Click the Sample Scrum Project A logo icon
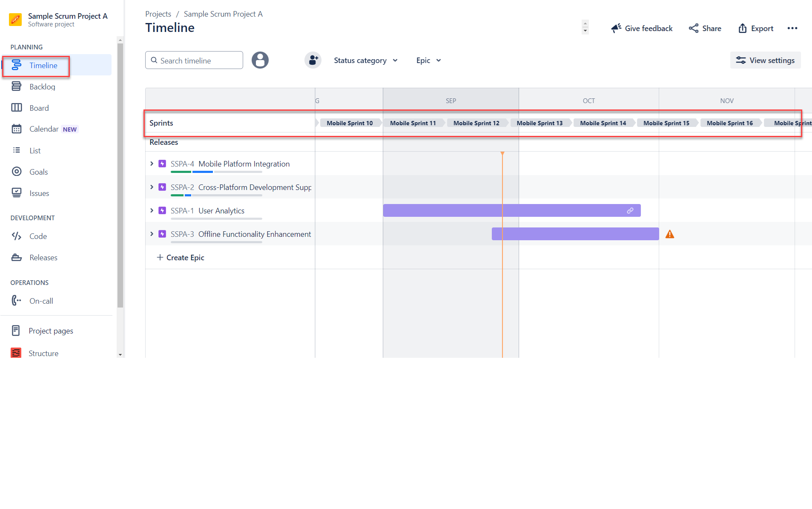Viewport: 812px width, 509px height. pos(15,20)
